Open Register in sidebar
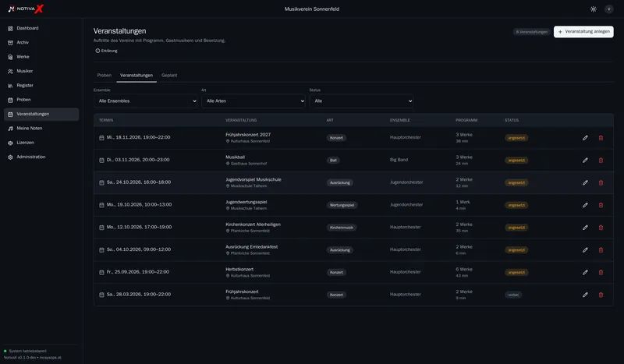This screenshot has width=624, height=364. coord(41,86)
